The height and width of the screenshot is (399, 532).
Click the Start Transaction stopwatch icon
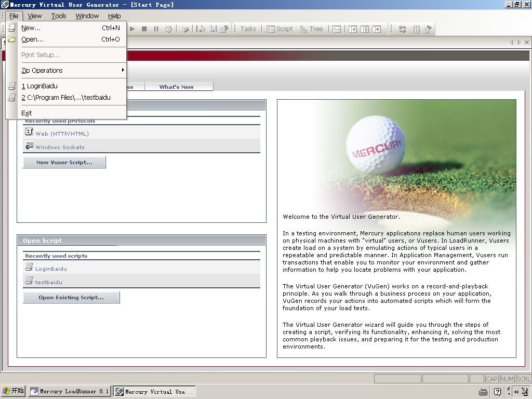(201, 29)
